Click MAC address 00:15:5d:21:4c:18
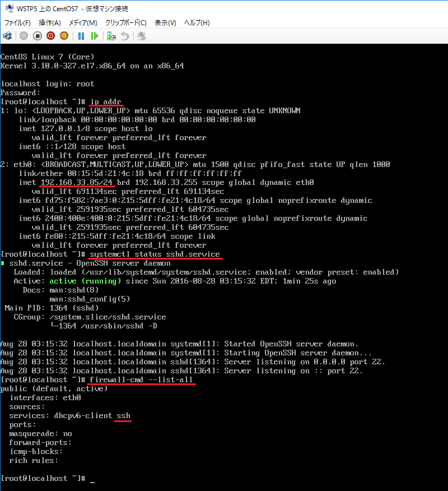Image resolution: width=448 pixels, height=491 pixels. [x=106, y=173]
